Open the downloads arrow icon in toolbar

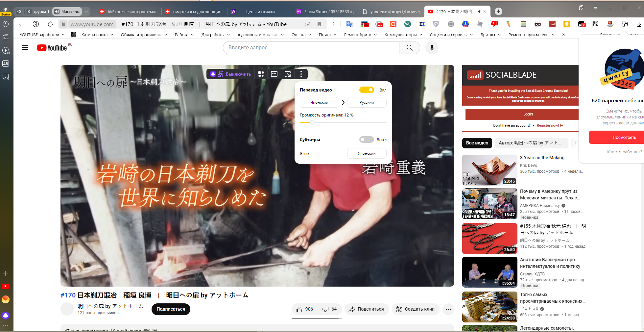(x=639, y=24)
